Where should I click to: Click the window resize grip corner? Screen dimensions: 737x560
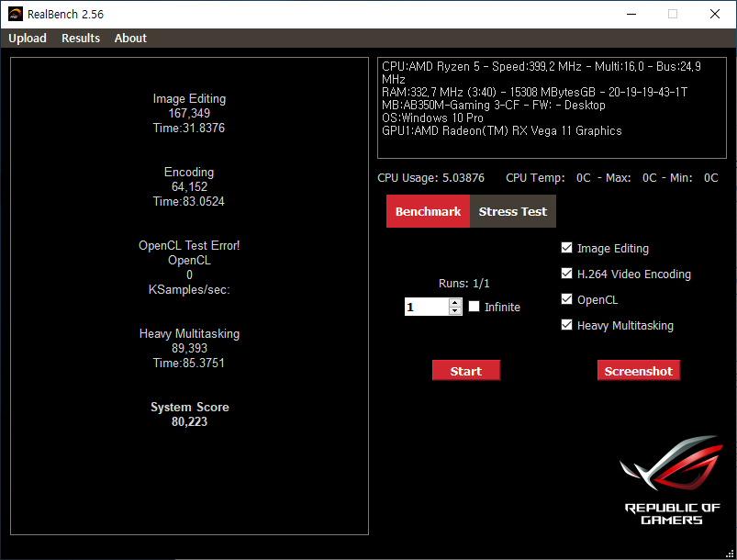(x=731, y=554)
